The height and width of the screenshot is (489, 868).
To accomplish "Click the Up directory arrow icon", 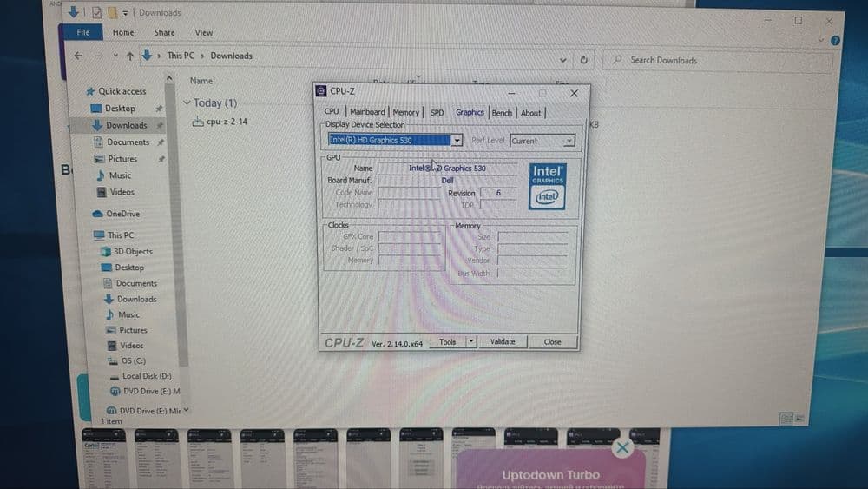I will click(129, 56).
